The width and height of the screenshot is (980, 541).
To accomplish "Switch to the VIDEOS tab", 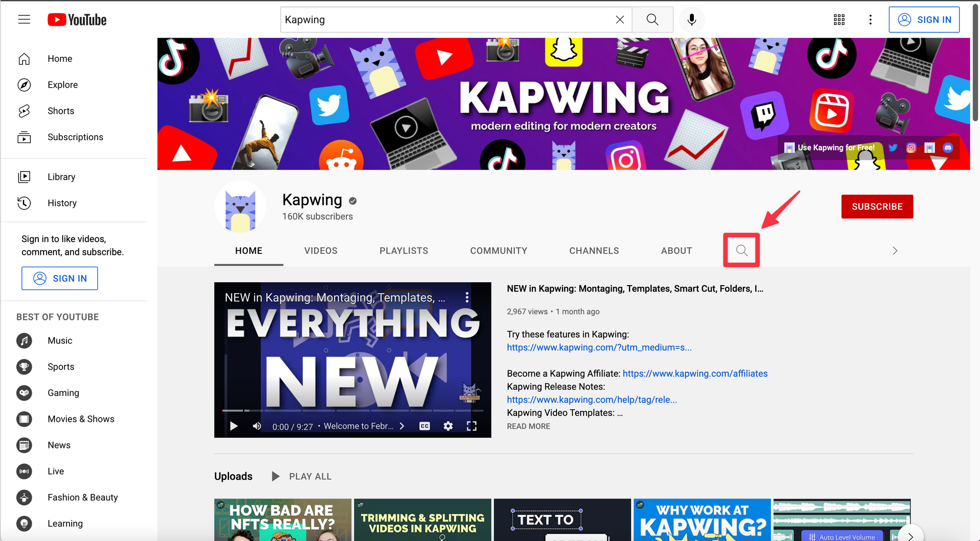I will click(x=320, y=250).
